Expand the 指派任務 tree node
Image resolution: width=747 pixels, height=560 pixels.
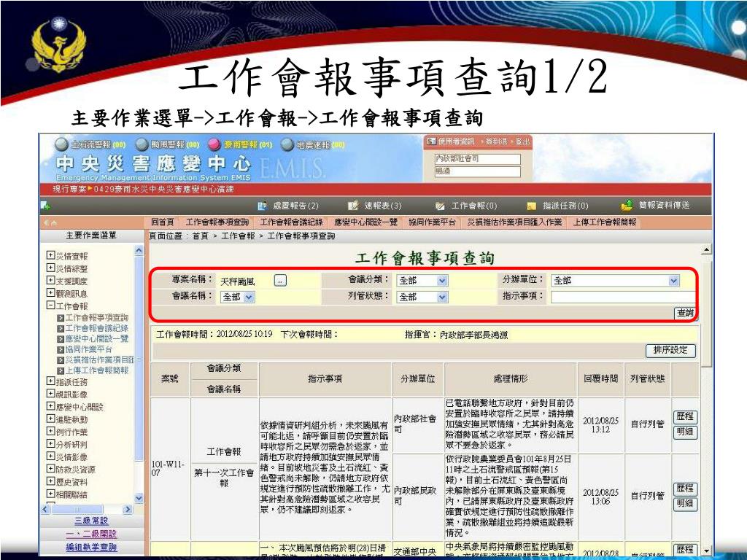click(x=50, y=381)
